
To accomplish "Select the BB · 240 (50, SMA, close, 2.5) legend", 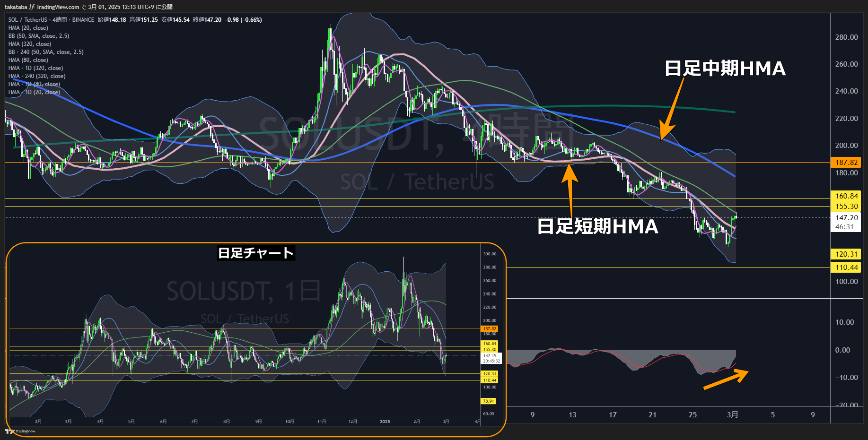I will pyautogui.click(x=46, y=52).
